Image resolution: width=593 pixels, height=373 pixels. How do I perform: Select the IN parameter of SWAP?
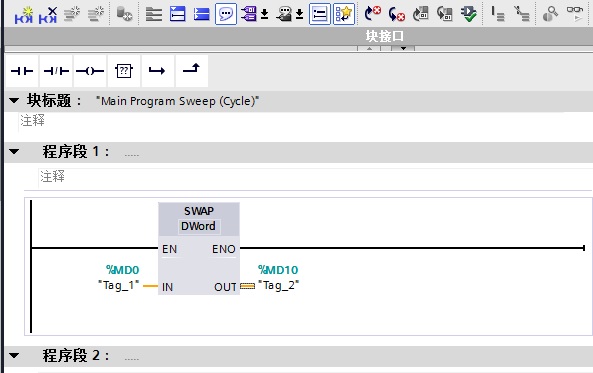click(x=168, y=287)
